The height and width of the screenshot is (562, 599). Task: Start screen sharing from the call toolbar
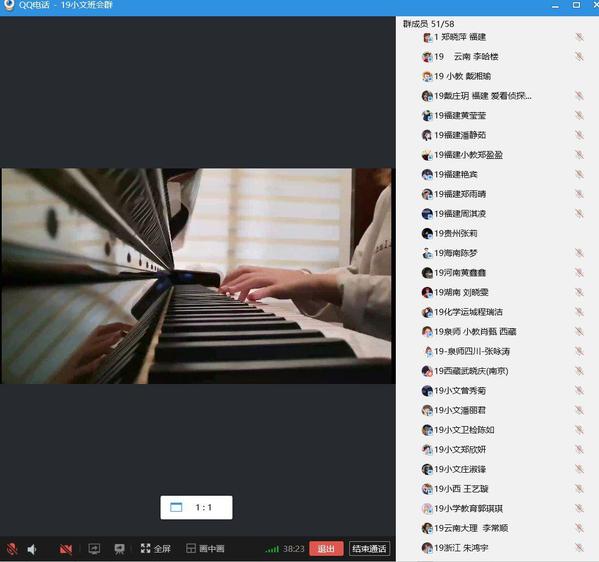(94, 549)
